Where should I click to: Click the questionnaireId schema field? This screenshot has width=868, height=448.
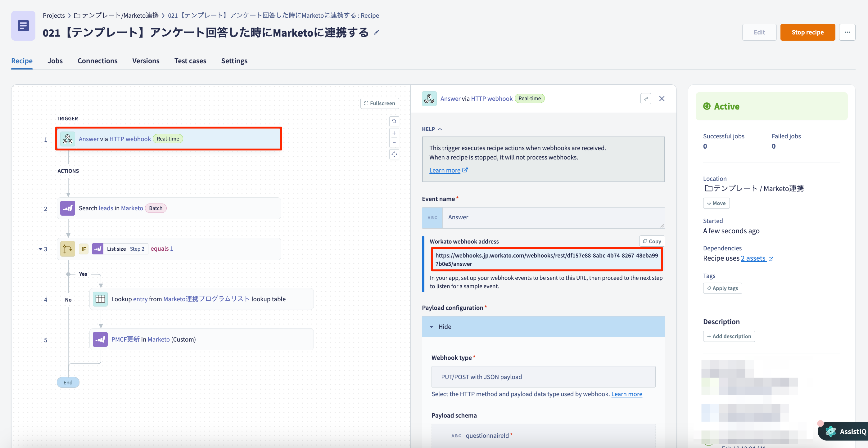click(543, 435)
